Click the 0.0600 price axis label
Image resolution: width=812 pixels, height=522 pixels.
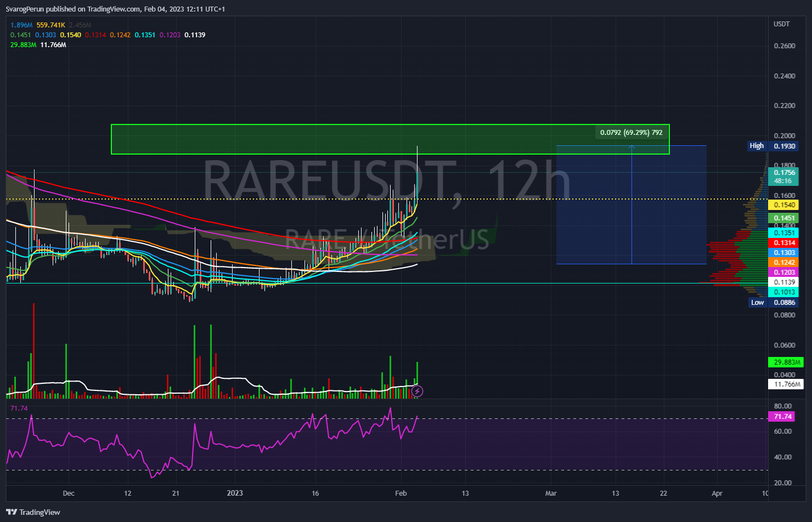(785, 345)
